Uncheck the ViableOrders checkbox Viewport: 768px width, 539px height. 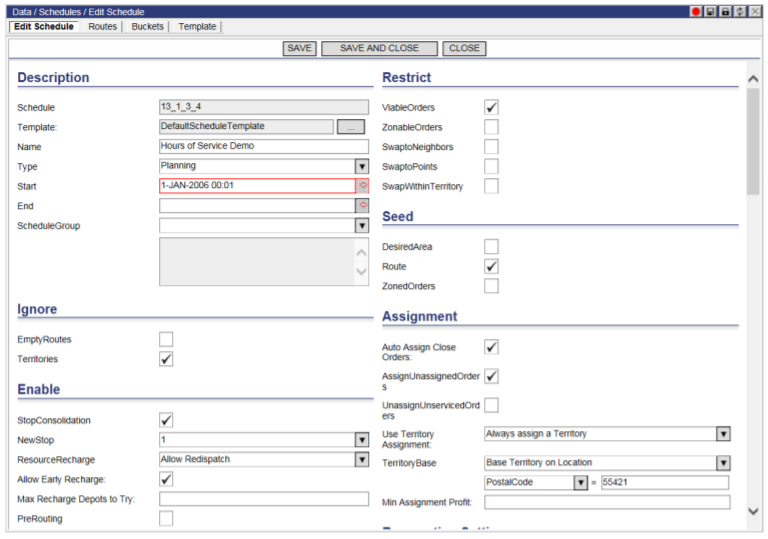[491, 107]
